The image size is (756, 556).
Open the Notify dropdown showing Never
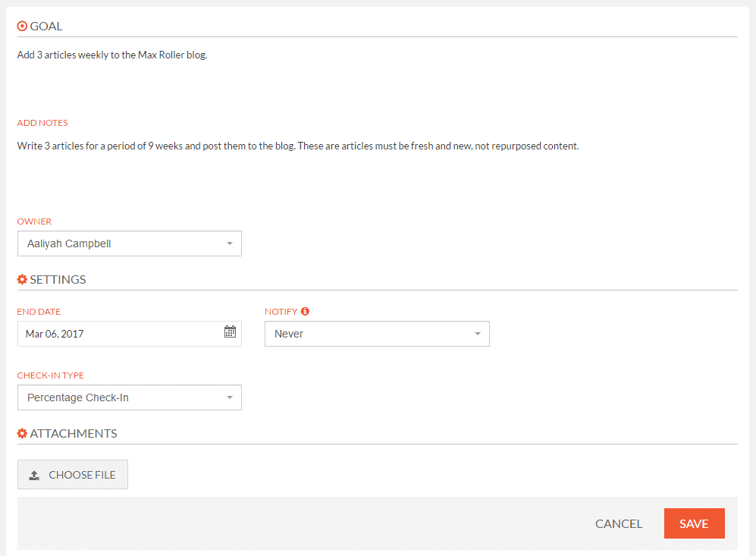coord(377,334)
